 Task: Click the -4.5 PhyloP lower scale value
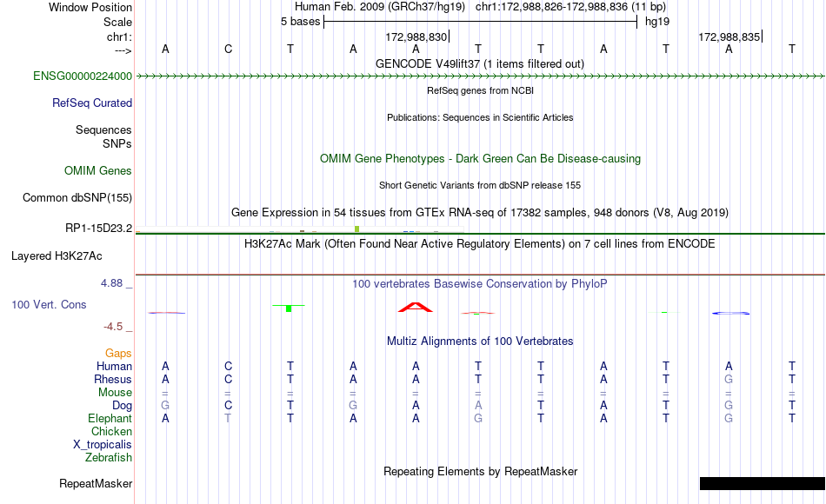[x=113, y=327]
